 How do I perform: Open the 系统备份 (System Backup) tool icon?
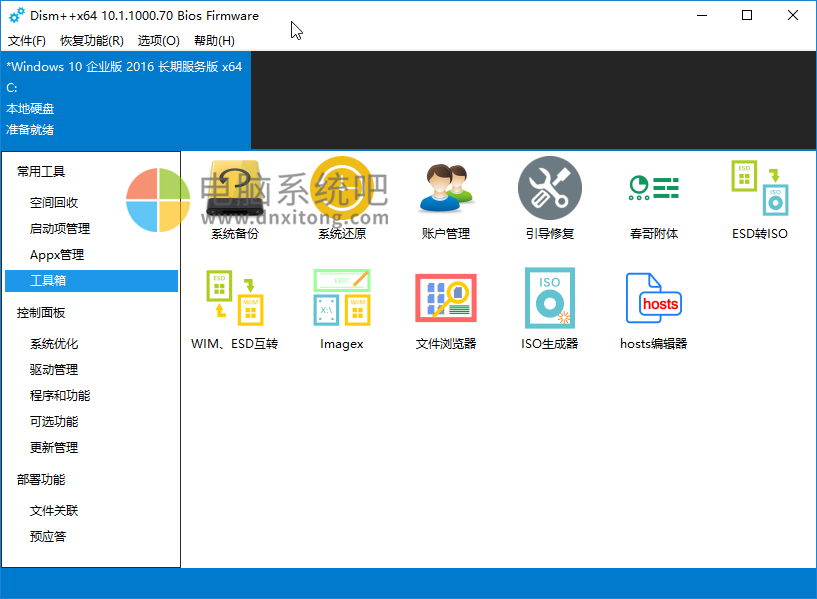click(235, 189)
